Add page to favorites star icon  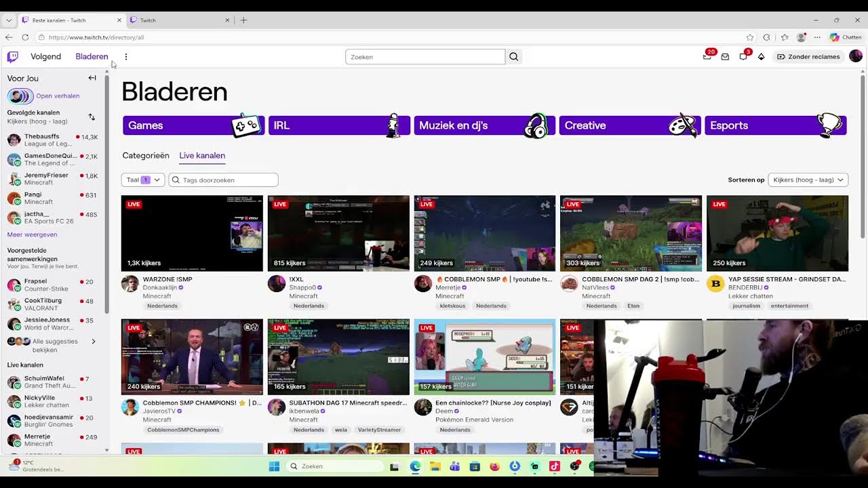pos(750,37)
